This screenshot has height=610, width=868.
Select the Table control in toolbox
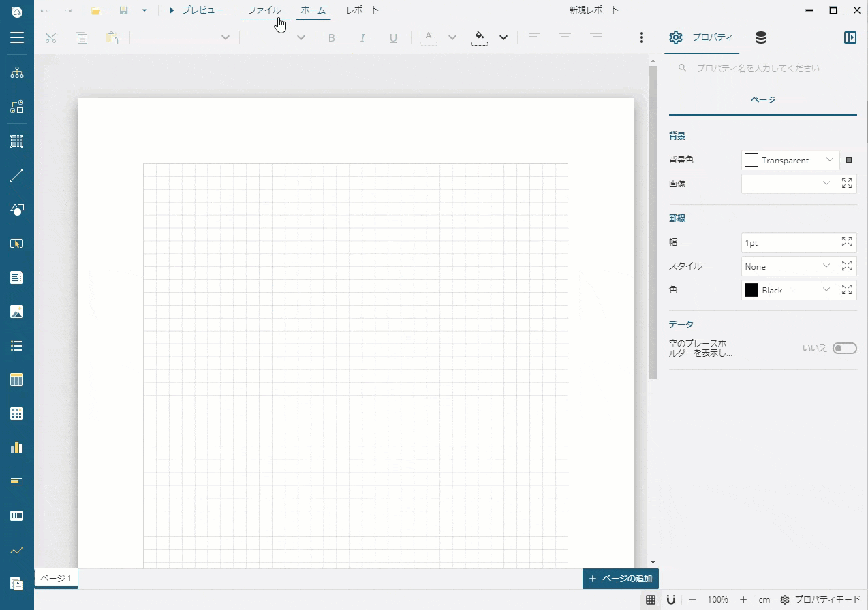click(17, 380)
